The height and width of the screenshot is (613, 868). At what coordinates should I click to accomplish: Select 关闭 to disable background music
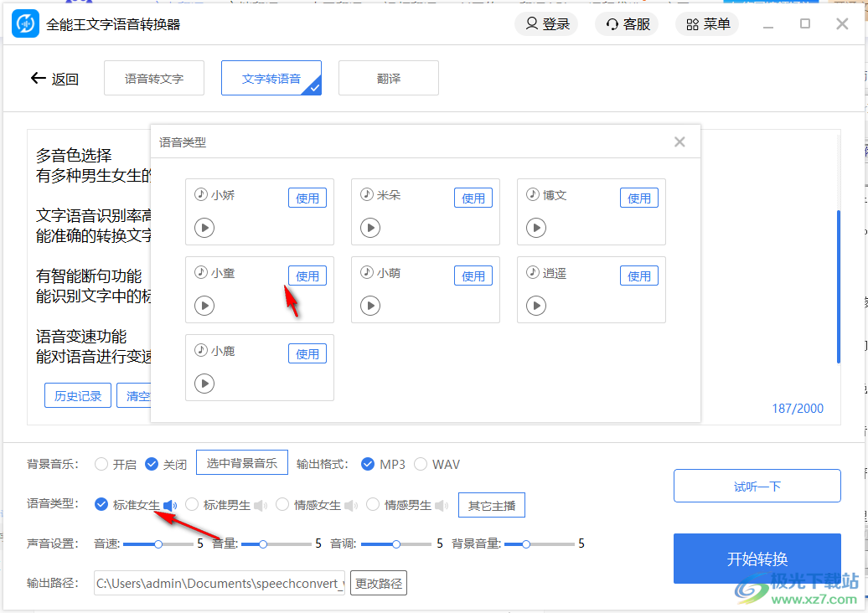click(x=152, y=463)
